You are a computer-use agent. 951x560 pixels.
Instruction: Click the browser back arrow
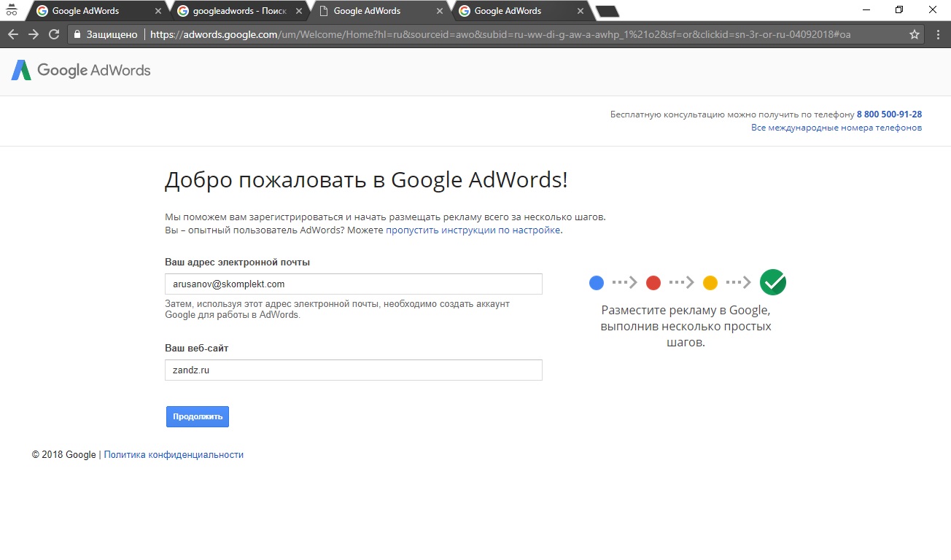[13, 34]
